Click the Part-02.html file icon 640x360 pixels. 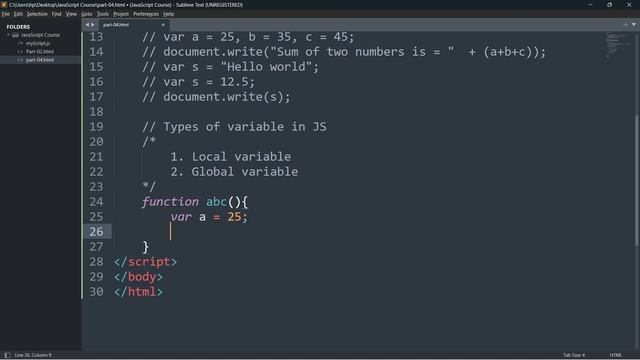click(x=20, y=51)
